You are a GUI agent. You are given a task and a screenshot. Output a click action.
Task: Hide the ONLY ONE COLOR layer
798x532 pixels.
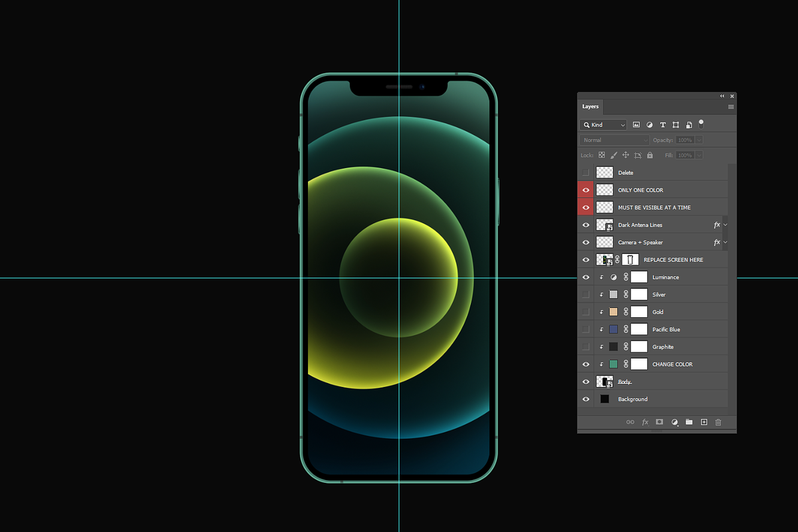click(x=586, y=190)
